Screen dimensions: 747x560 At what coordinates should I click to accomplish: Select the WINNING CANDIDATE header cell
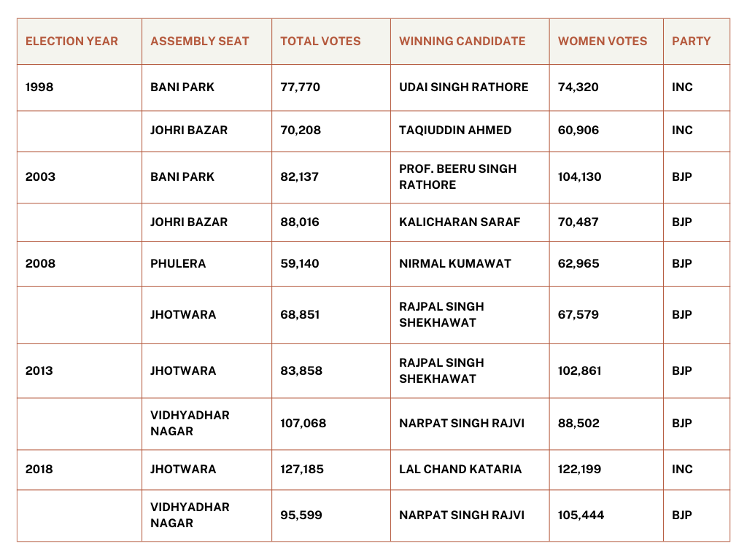click(x=470, y=42)
